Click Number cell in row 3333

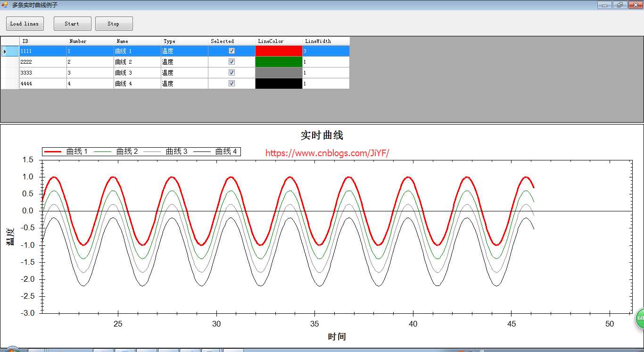tap(90, 73)
